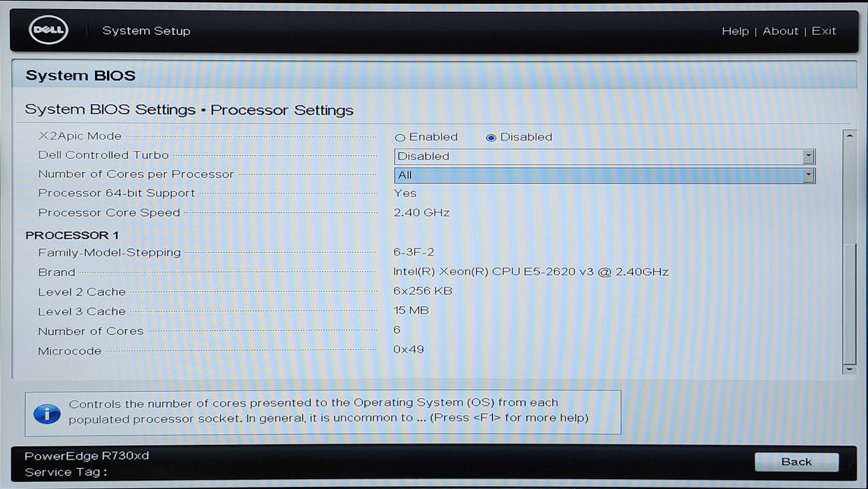This screenshot has width=868, height=489.
Task: Open the Dell Controlled Turbo dropdown
Action: point(605,156)
